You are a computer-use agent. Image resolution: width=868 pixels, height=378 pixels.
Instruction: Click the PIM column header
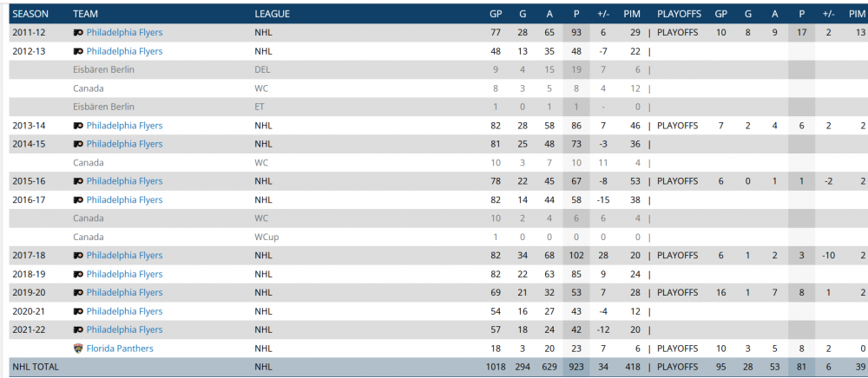631,14
